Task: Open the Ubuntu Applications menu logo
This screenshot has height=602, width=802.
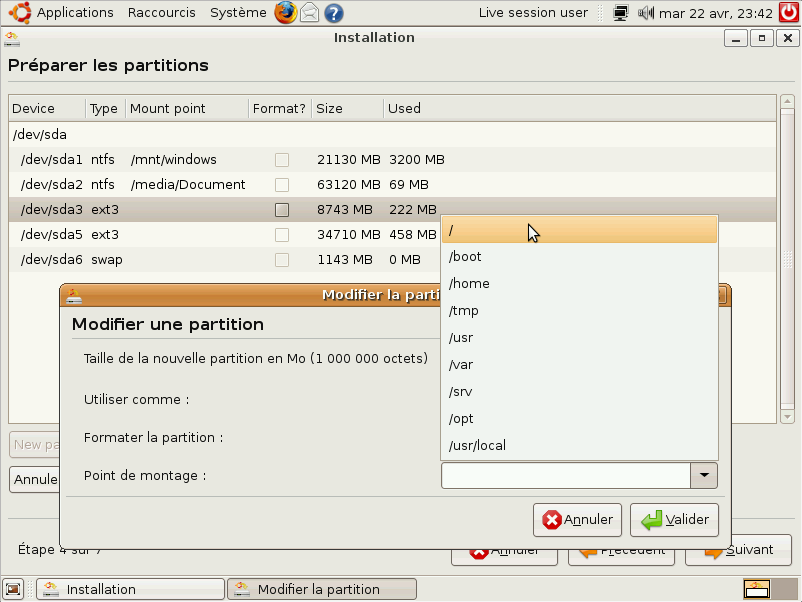Action: point(20,12)
